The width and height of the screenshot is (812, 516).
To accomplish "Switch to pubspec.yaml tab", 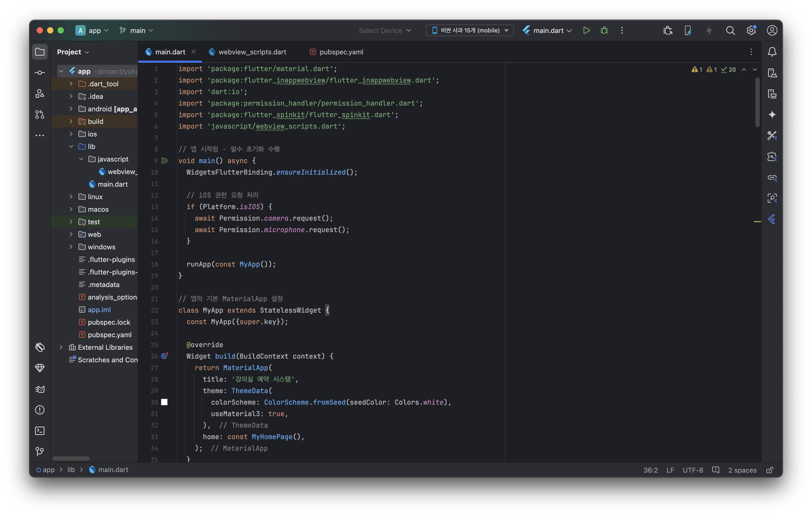I will (341, 52).
